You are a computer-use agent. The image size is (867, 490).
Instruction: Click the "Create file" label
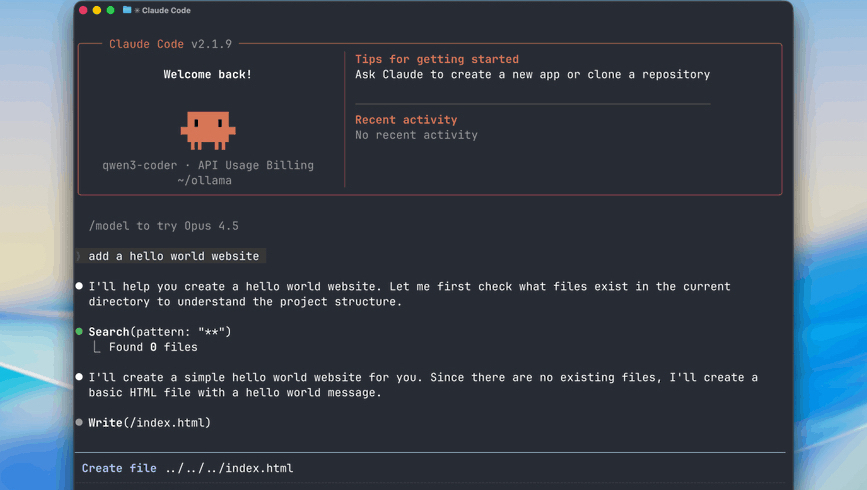click(x=119, y=468)
